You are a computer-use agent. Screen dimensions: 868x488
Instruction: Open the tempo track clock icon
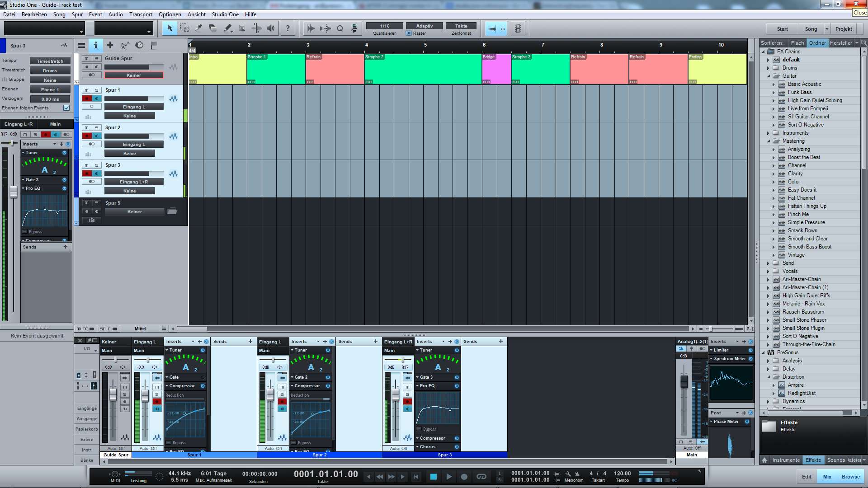139,45
